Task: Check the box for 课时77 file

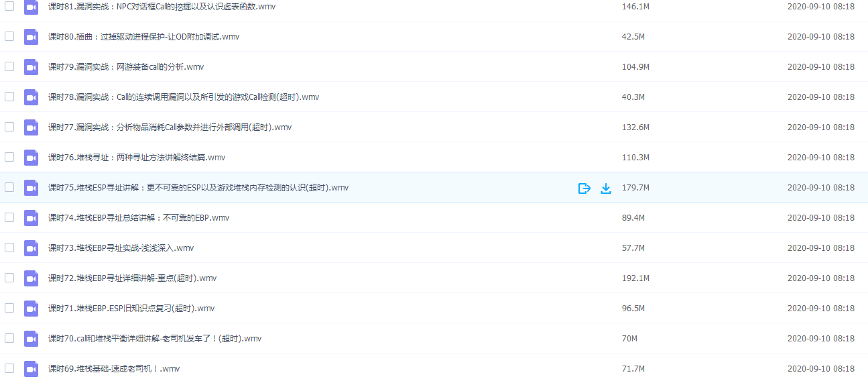Action: pyautogui.click(x=9, y=127)
